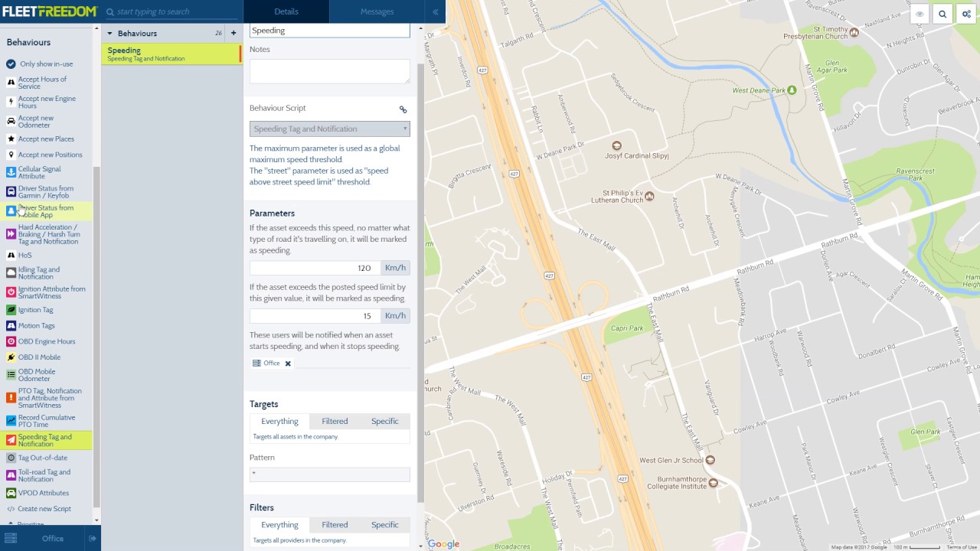Select the Filtered option under Targets
Viewport: 980px width, 551px height.
pos(335,421)
